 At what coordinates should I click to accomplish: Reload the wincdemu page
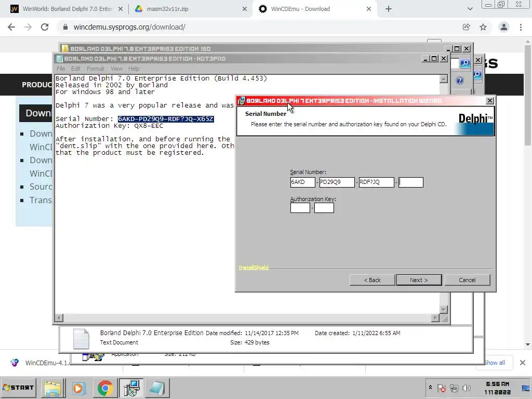(x=45, y=27)
